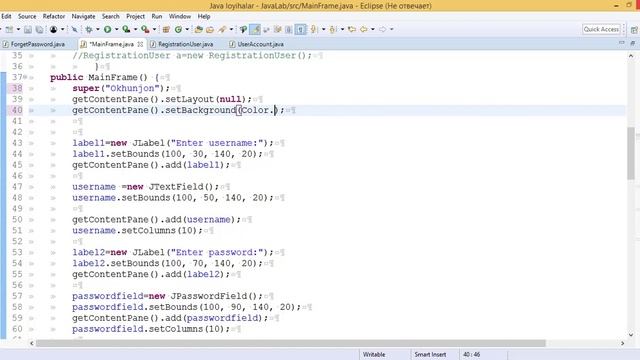Toggle Mark Occurrences highlighter icon
640x360 pixels.
click(256, 29)
